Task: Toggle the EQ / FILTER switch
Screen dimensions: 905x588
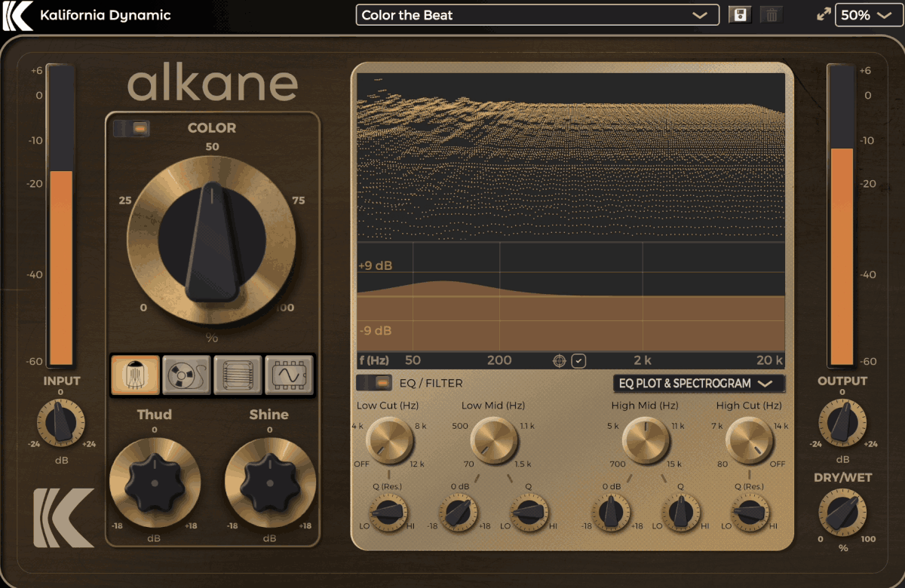Action: pos(374,383)
